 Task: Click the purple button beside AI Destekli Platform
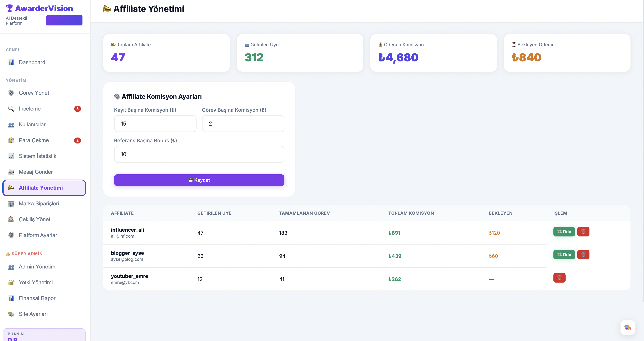pyautogui.click(x=64, y=20)
